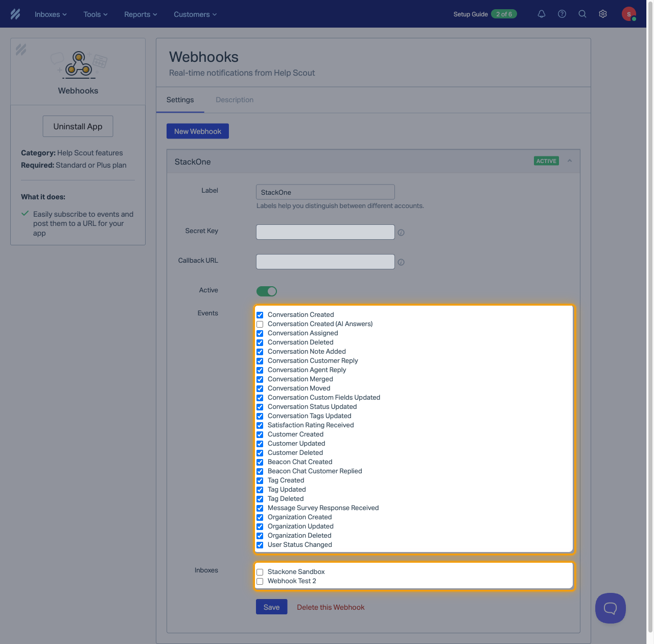Focus the Secret Key input field

[325, 232]
